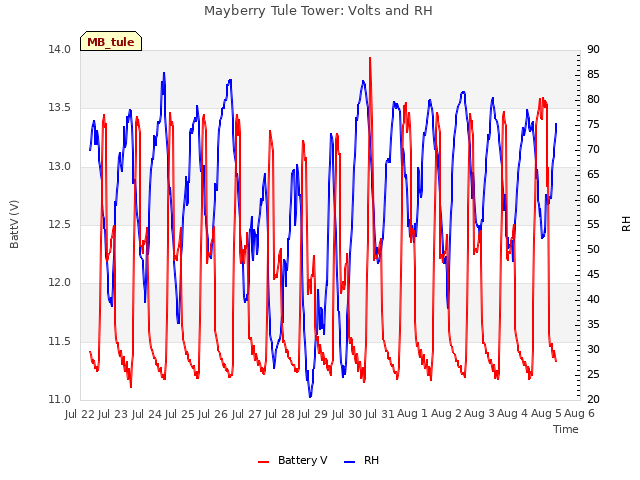640x480 pixels.
Task: Click the chart title 'Mayberry Tule Tower: Volts and RH'
Action: pyautogui.click(x=318, y=10)
